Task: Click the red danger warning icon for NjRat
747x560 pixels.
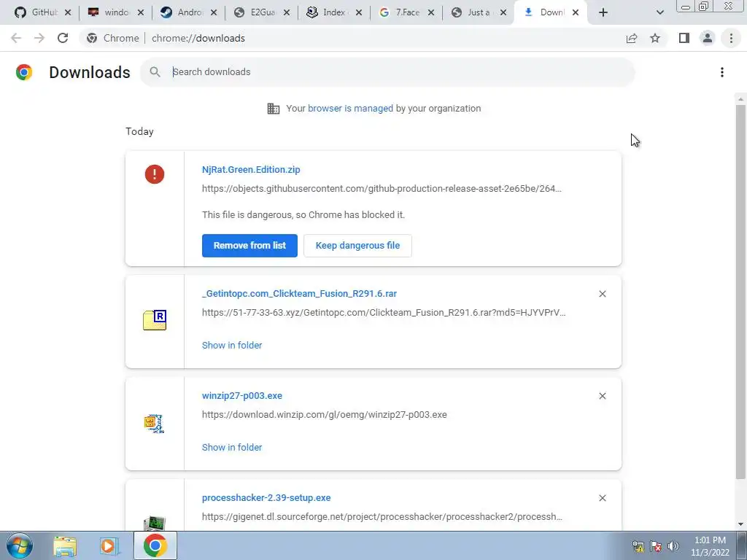Action: [x=155, y=174]
